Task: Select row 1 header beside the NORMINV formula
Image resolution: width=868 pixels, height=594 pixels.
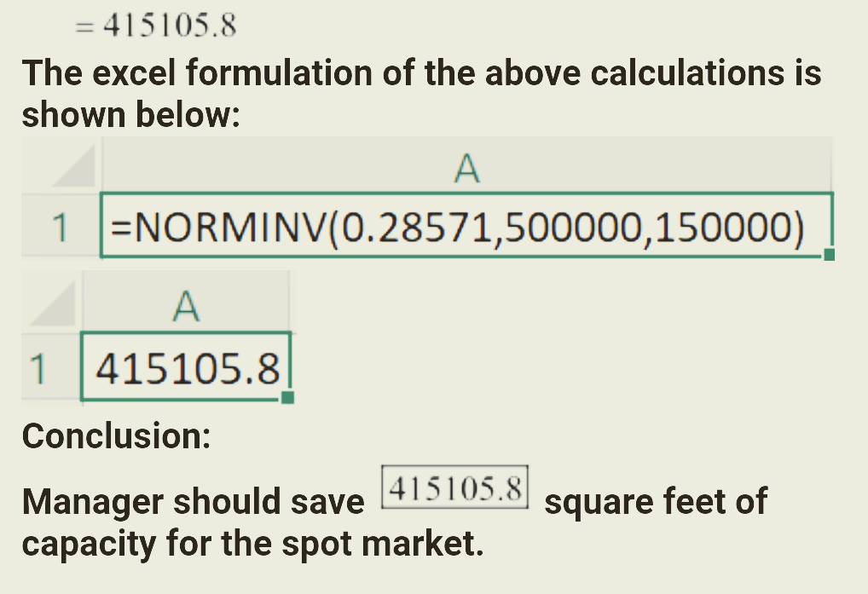Action: (x=60, y=227)
